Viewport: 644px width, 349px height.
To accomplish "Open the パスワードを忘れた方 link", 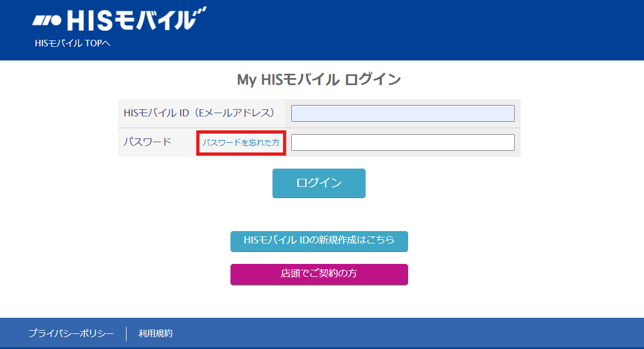I will (x=241, y=143).
